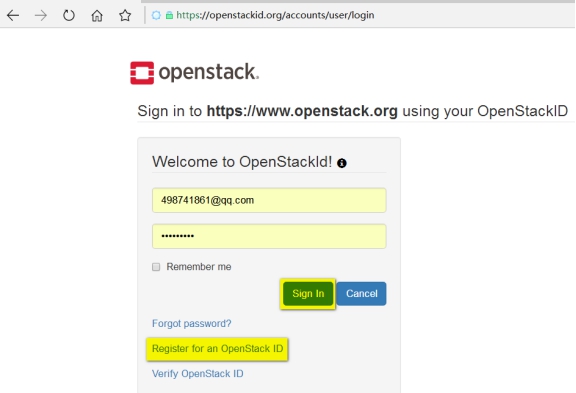Screen dimensions: 576x393
Task: Click the password input field
Action: pos(269,236)
